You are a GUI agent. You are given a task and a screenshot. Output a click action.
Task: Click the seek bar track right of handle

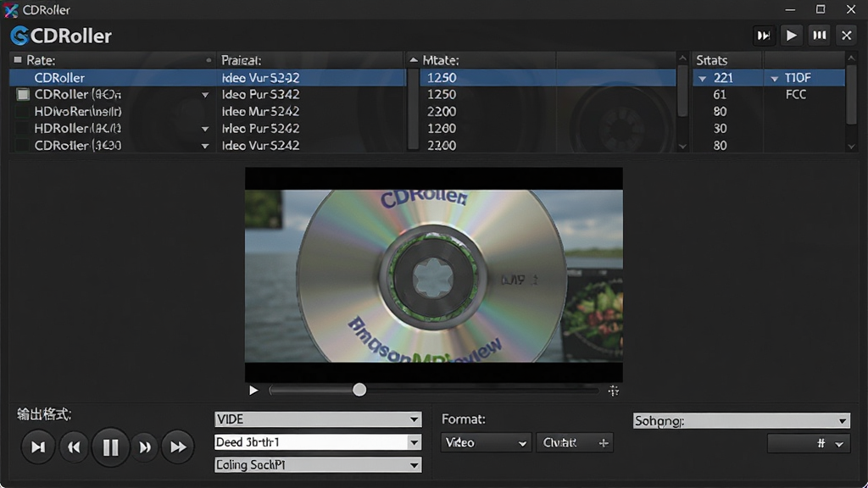481,390
